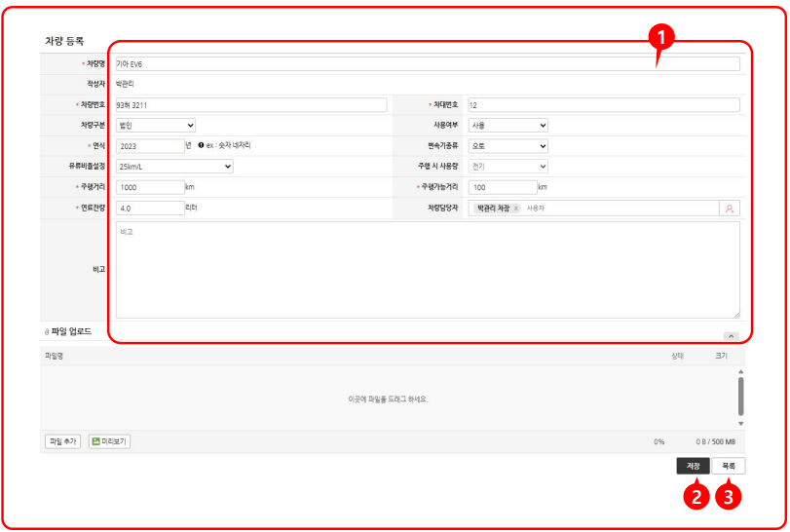Image resolution: width=790 pixels, height=532 pixels.
Task: Click the 파일 추가 button
Action: pyautogui.click(x=63, y=441)
